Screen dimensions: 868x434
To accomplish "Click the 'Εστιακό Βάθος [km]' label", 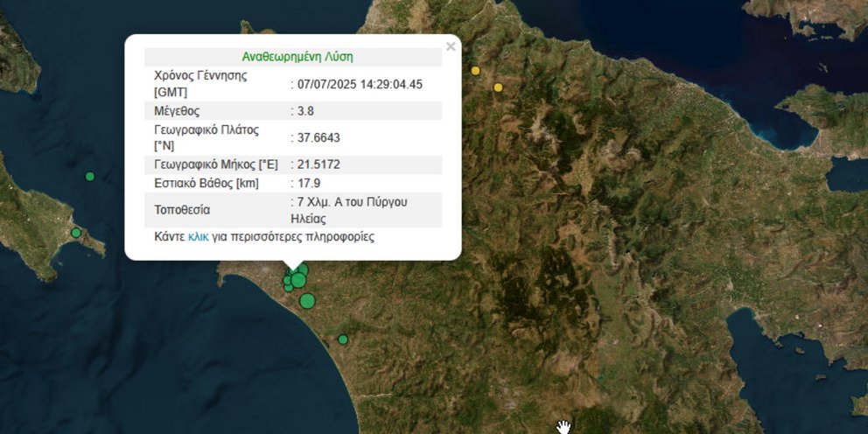I will 206,183.
